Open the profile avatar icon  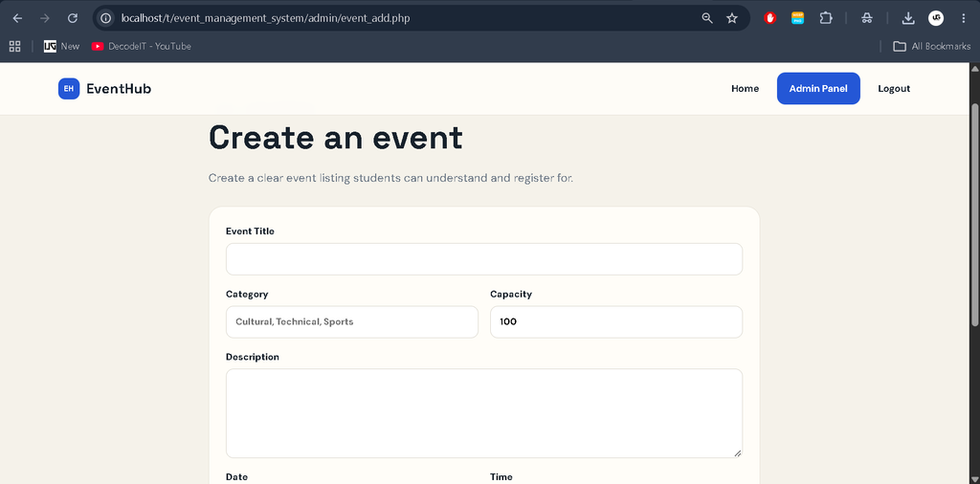point(936,18)
